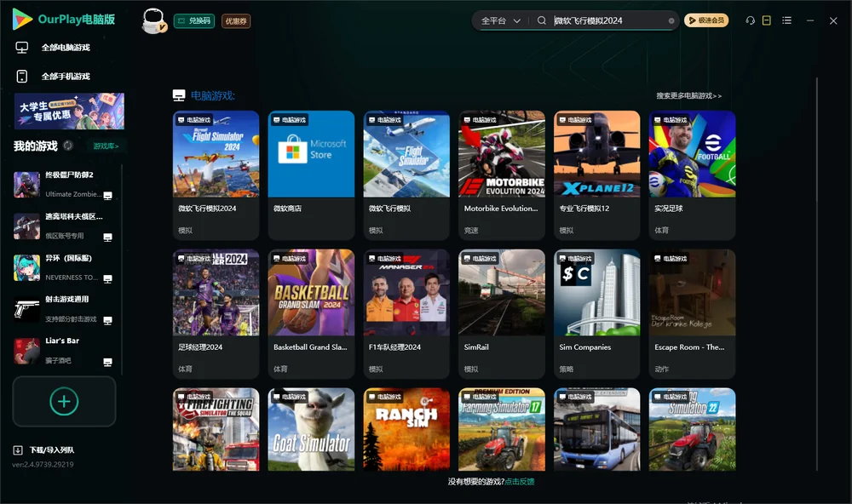Click the download queue icon
The image size is (852, 504).
pos(18,450)
